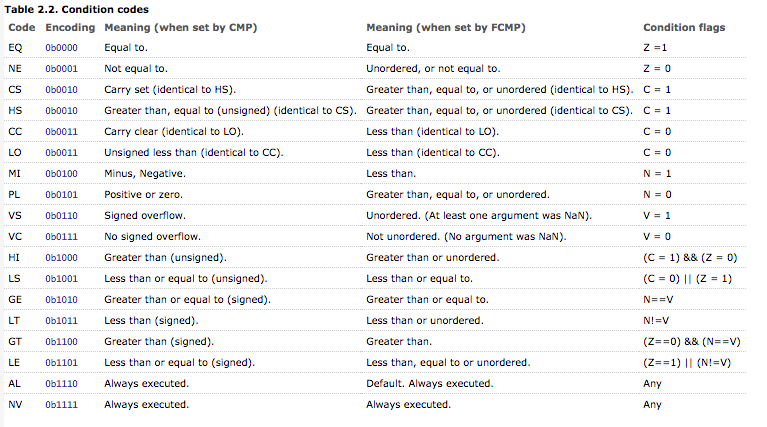
Task: Click the 0b1010 encoding for GE
Action: [60, 299]
